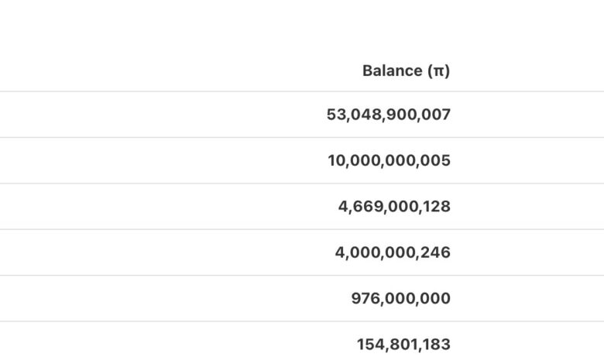Viewport: 604px width, 364px height.
Task: Click empty cell right of 4,669,000,128
Action: point(531,207)
